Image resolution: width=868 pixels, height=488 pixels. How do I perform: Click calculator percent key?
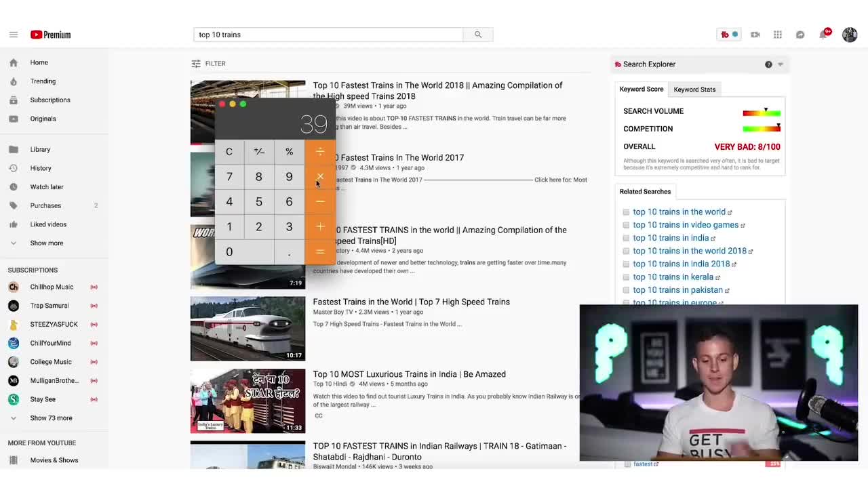click(289, 152)
